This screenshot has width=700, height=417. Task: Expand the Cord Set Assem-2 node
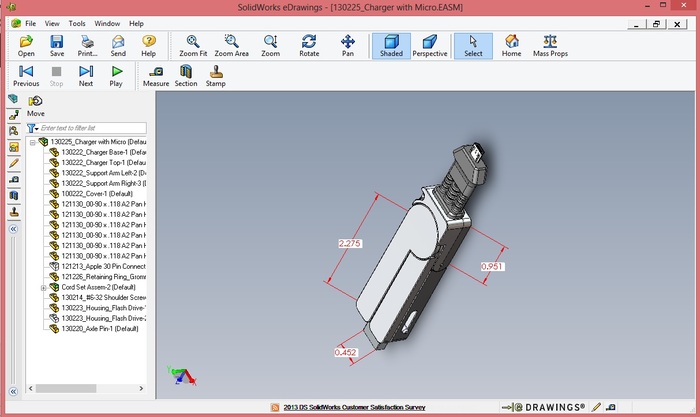(x=43, y=288)
